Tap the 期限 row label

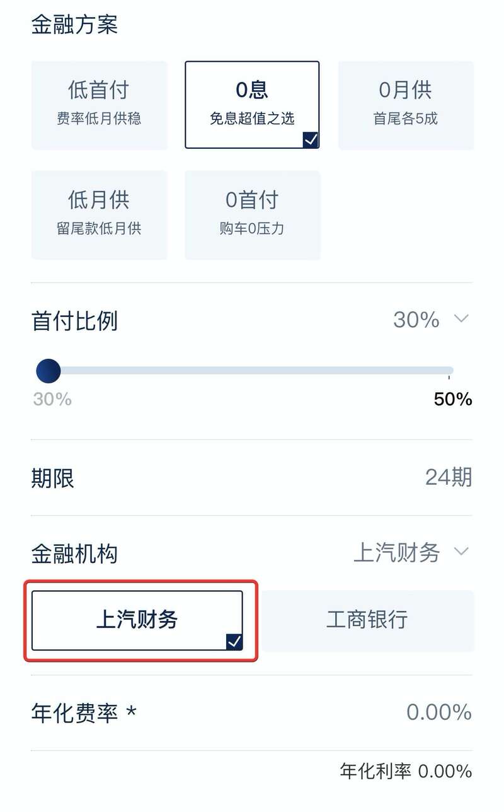pos(53,478)
